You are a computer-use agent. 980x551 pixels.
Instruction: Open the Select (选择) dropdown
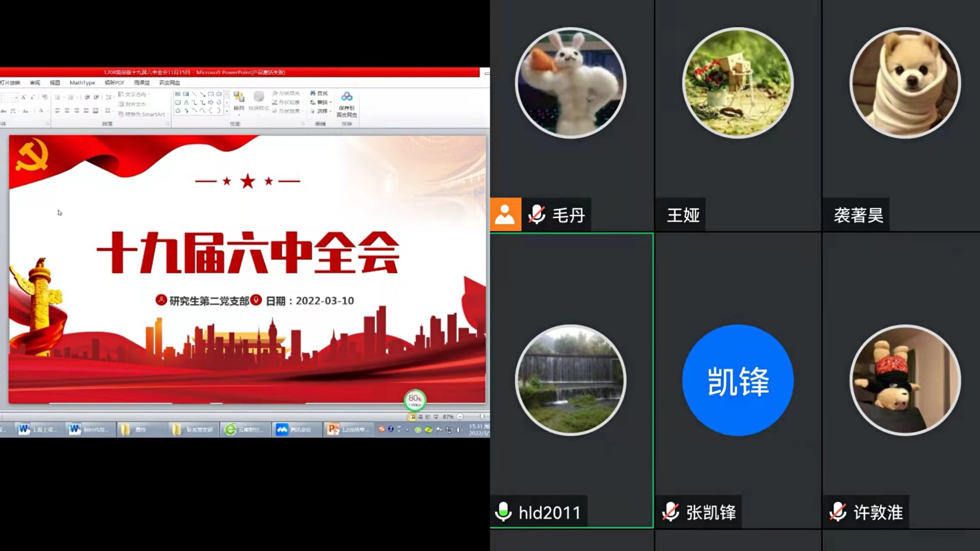[x=321, y=111]
